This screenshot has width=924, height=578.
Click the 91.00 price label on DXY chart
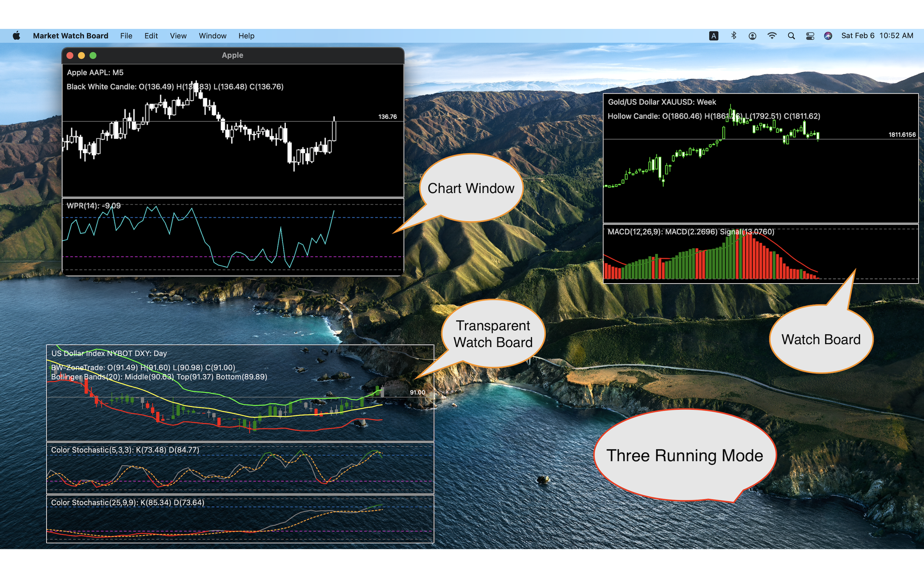coord(417,393)
